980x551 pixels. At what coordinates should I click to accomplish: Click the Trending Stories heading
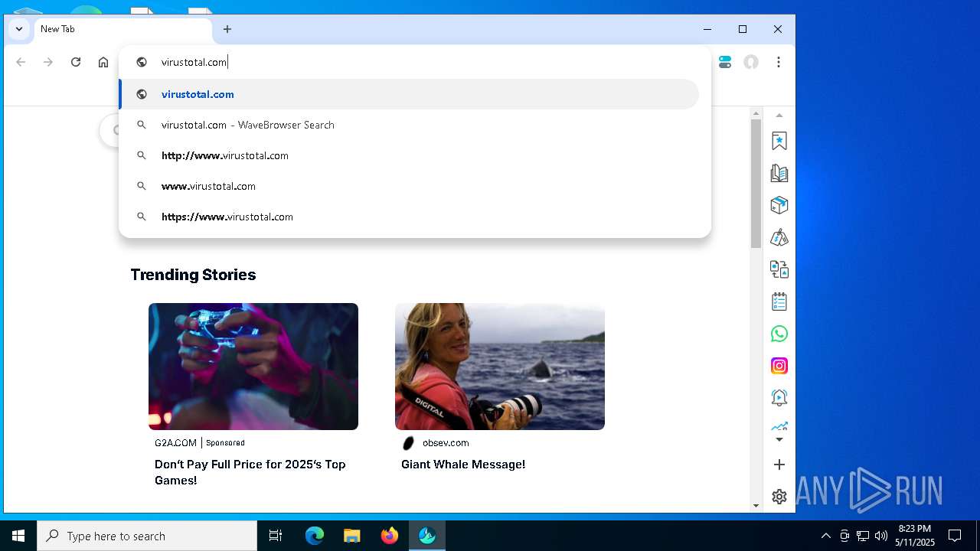tap(193, 275)
